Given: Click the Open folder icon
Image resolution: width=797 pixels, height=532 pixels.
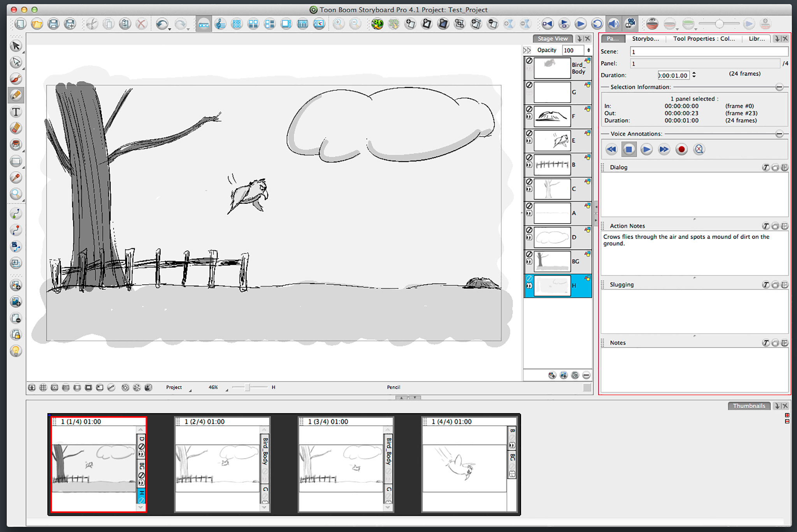Looking at the screenshot, I should [x=37, y=24].
